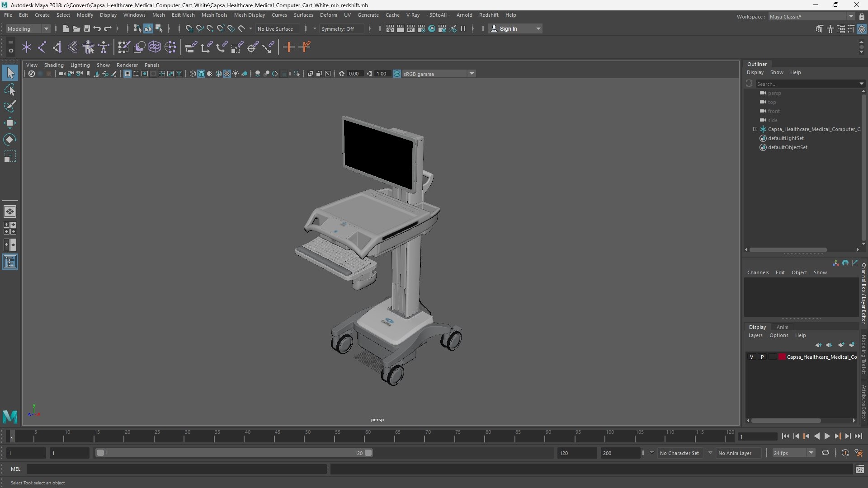This screenshot has height=488, width=868.
Task: Open the Sign In dropdown
Action: [515, 28]
